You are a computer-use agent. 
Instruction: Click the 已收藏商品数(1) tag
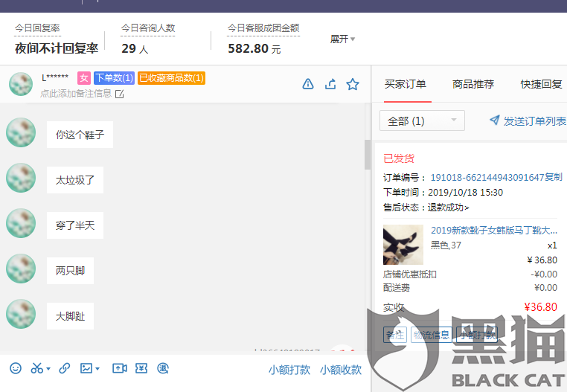pos(171,78)
